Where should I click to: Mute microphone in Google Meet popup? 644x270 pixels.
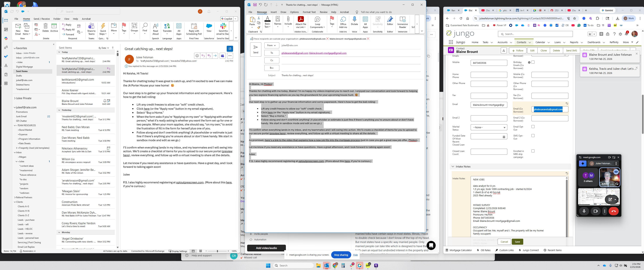pos(584,211)
